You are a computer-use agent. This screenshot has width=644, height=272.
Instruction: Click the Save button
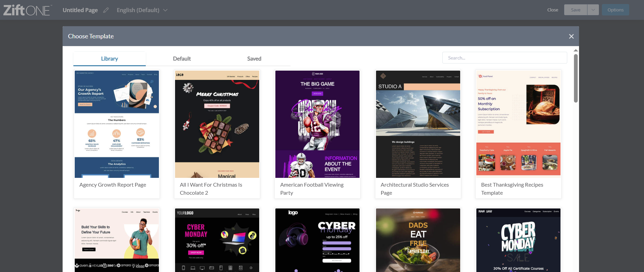[576, 10]
